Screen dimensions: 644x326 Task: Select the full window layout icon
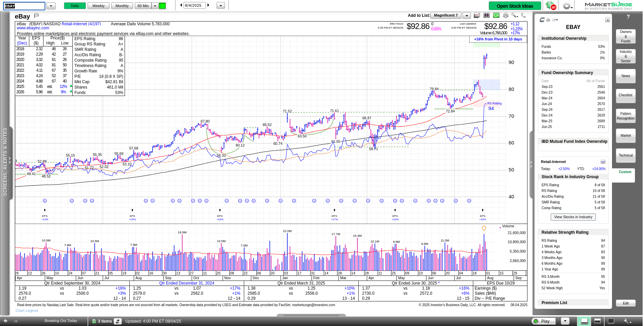coord(611,321)
